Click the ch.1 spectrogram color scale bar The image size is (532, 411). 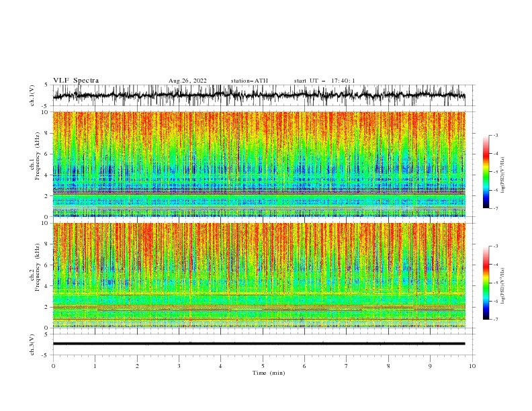click(x=486, y=172)
